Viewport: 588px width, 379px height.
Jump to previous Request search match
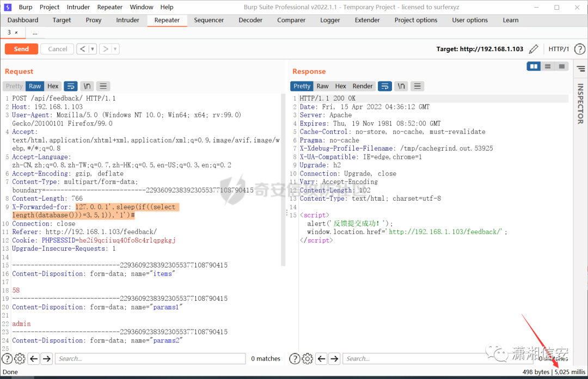tap(34, 358)
